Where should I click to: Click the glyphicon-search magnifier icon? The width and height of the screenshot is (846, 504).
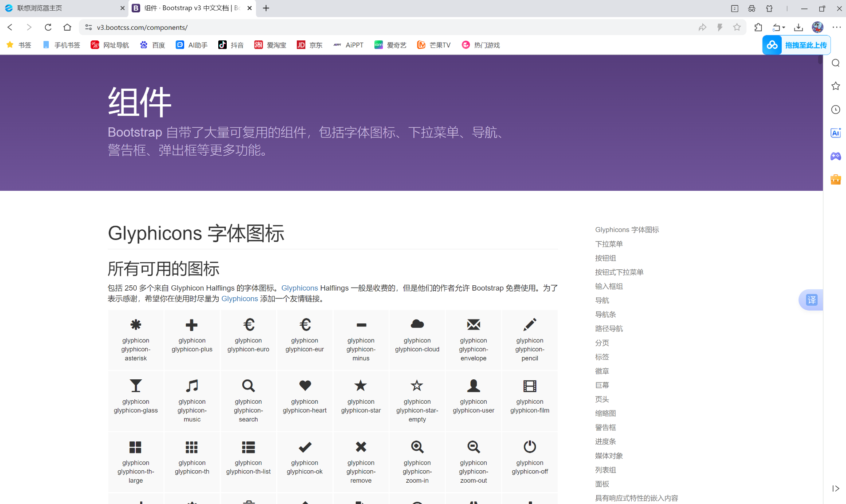(x=248, y=386)
